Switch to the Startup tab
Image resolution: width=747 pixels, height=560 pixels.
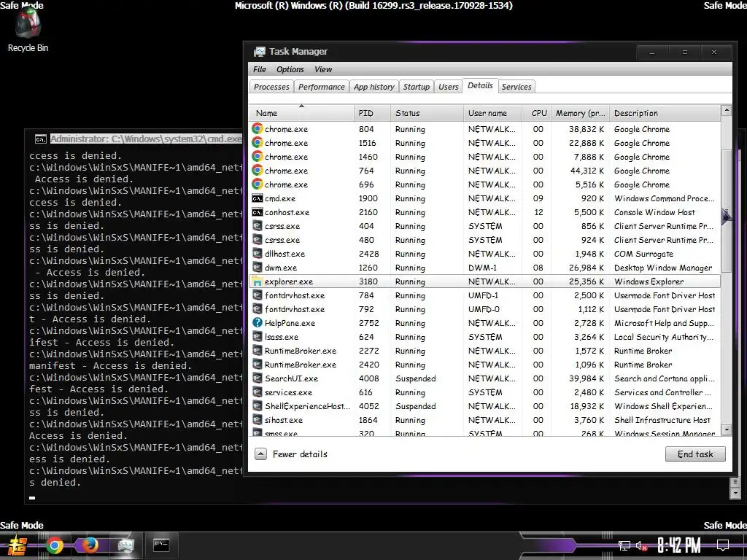[x=417, y=87]
